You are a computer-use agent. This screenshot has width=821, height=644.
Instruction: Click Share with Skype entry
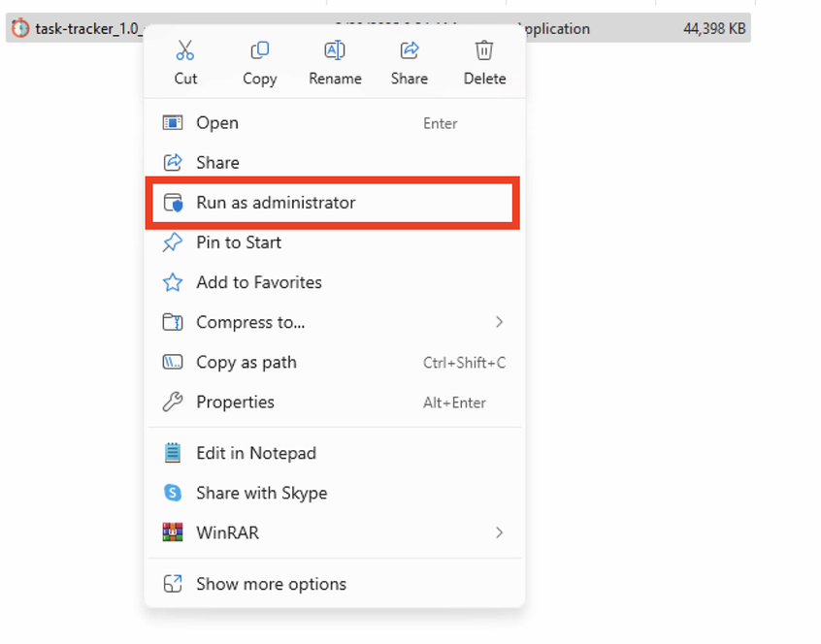pyautogui.click(x=261, y=493)
